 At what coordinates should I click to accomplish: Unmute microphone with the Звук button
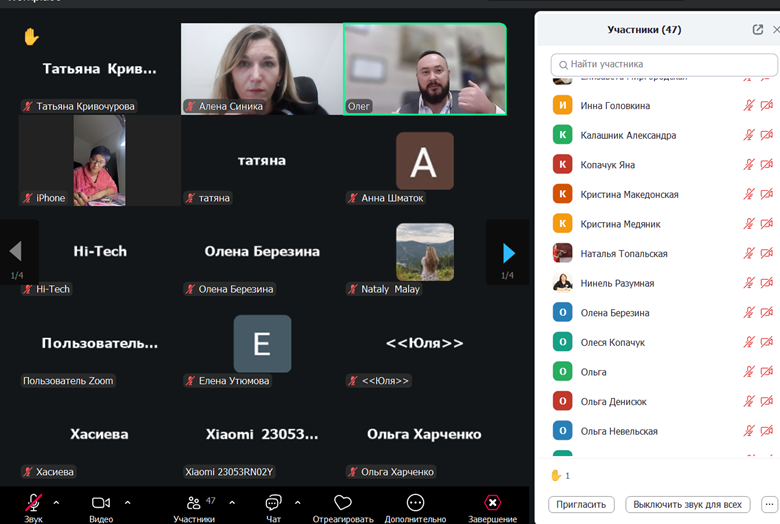(x=33, y=503)
